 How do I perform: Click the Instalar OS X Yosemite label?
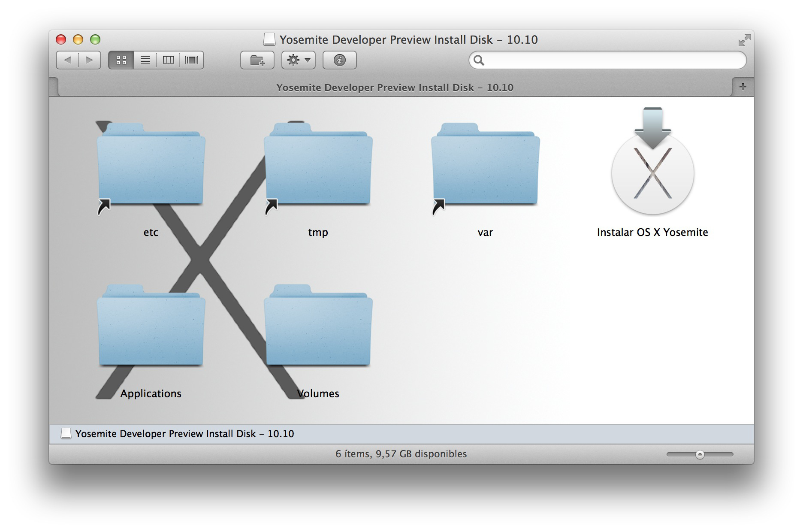[652, 233]
